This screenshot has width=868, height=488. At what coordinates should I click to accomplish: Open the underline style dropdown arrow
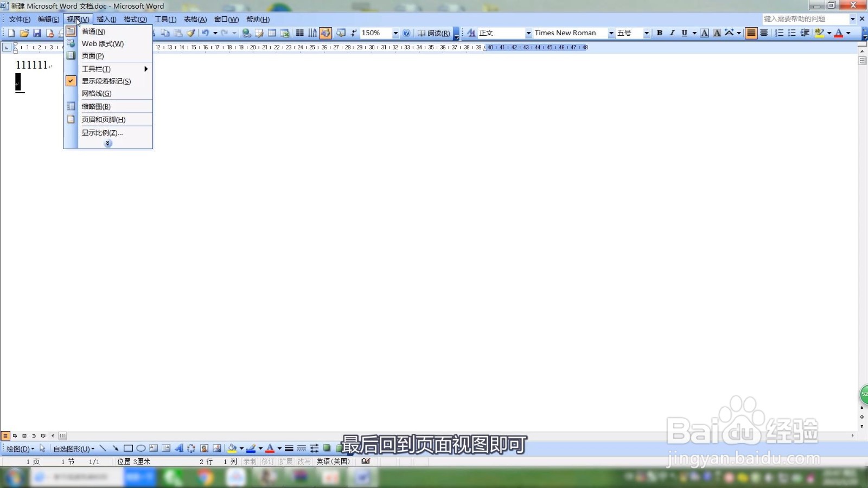tap(694, 33)
